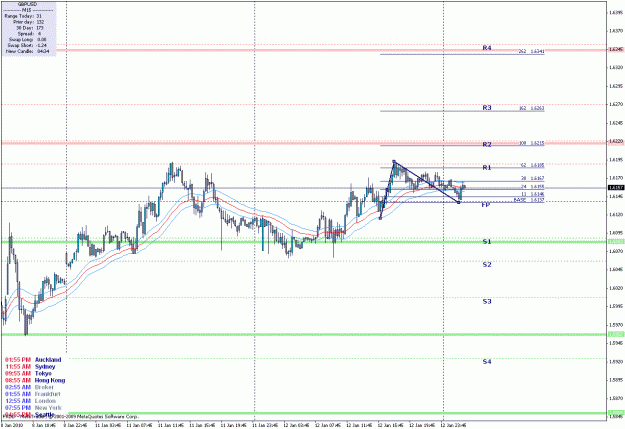Click the Hong Kong session clock row
The height and width of the screenshot is (429, 625).
click(x=35, y=380)
